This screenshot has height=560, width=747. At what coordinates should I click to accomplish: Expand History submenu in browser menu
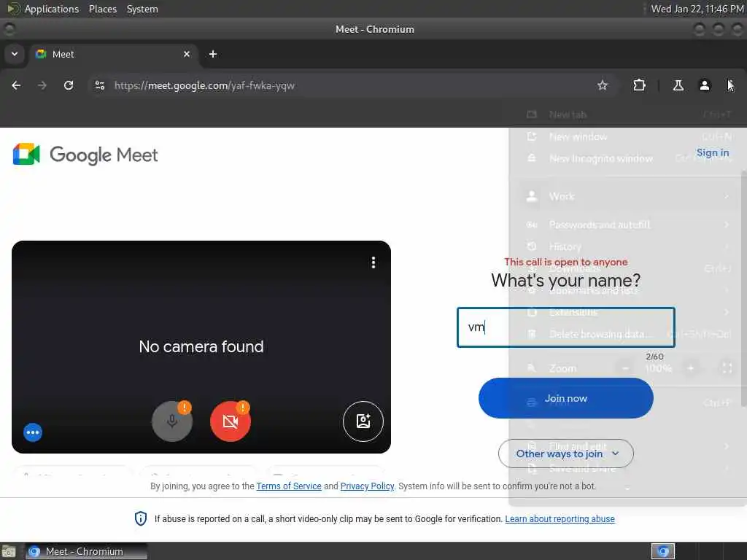[627, 246]
